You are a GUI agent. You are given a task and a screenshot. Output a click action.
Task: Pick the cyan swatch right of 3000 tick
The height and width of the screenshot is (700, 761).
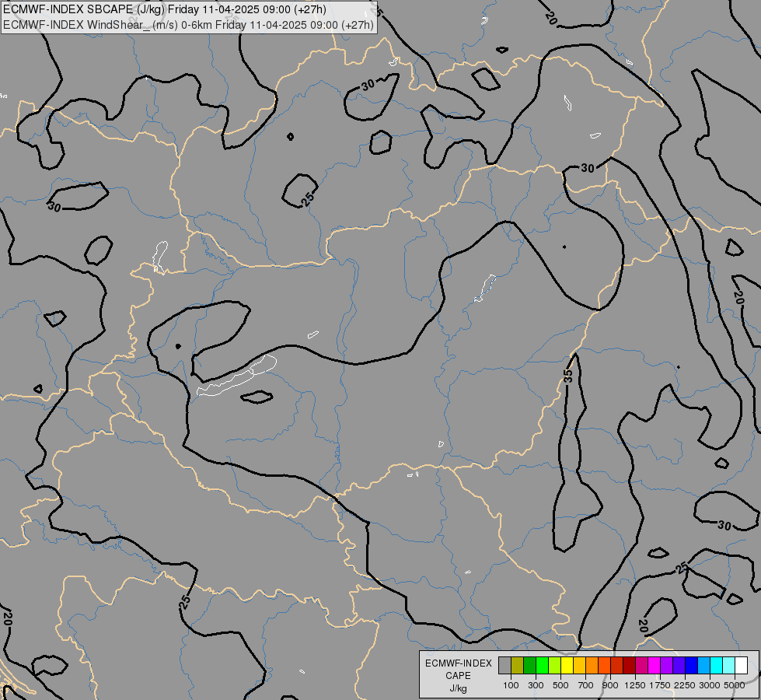click(716, 666)
